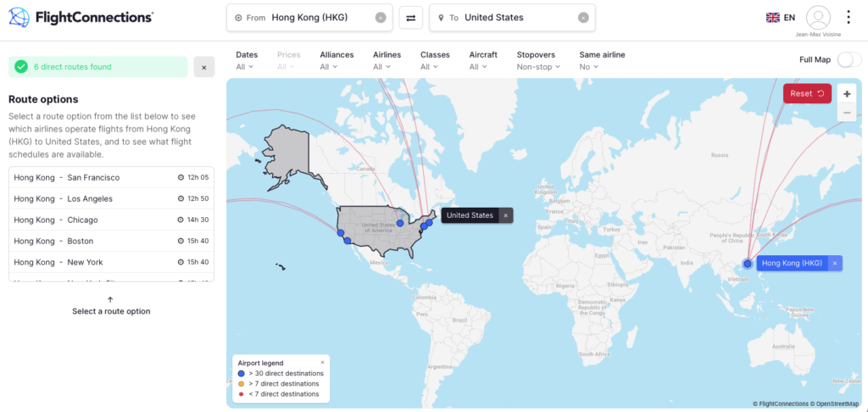This screenshot has height=412, width=868.
Task: Close the Airport legend box
Action: (x=322, y=362)
